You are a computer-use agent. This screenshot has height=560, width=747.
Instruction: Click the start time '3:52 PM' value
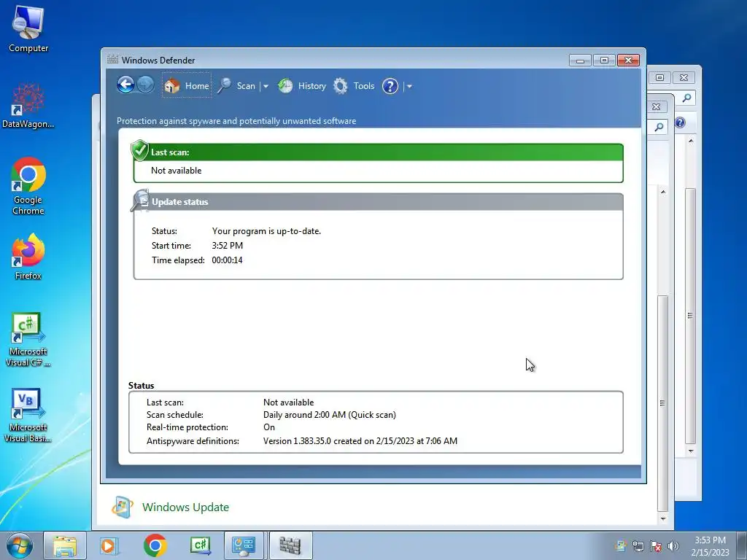tap(228, 246)
